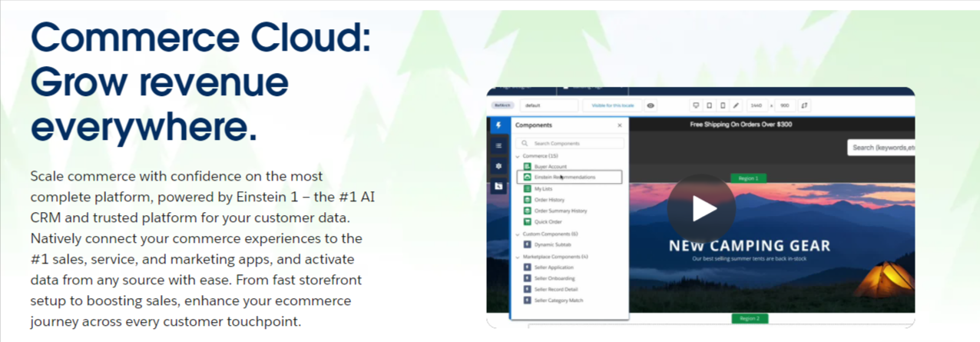Click the 'NEW CAMPING GEAR' hero heading
The height and width of the screenshot is (342, 980).
[x=750, y=246]
